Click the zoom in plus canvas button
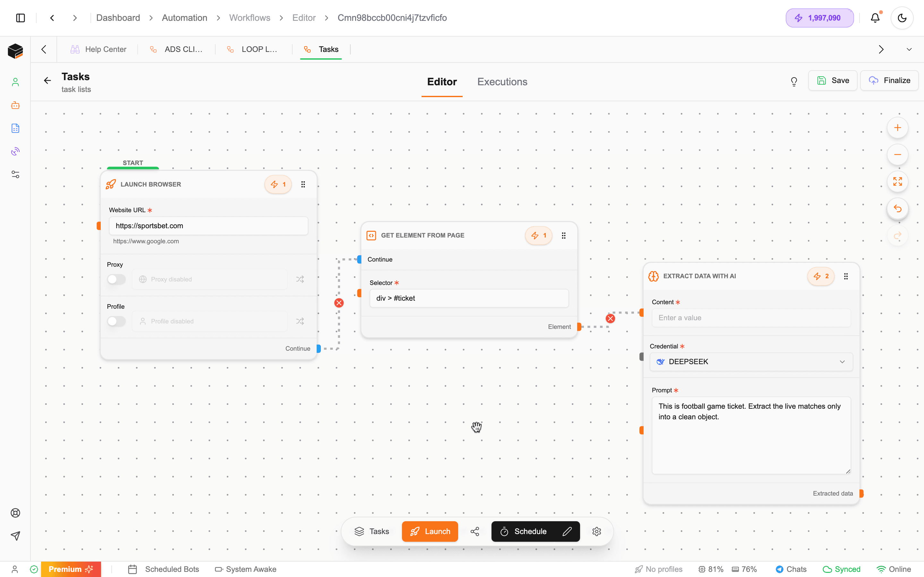924x577 pixels. pos(897,128)
